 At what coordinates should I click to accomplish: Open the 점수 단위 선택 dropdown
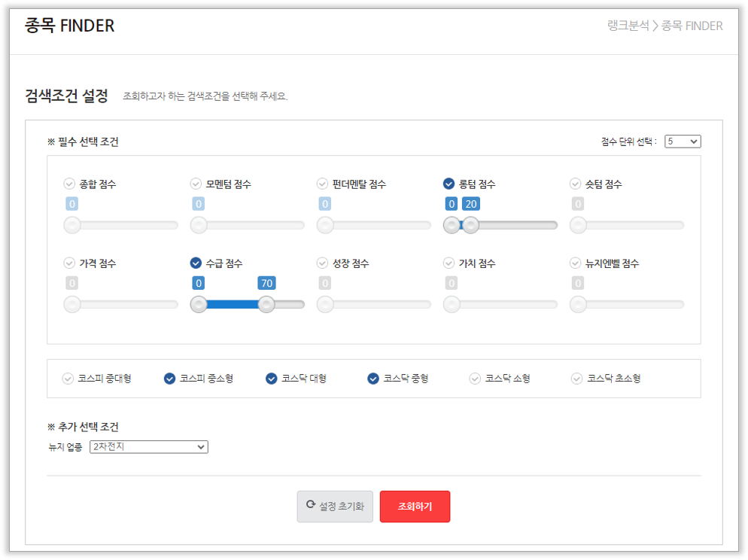[x=682, y=142]
